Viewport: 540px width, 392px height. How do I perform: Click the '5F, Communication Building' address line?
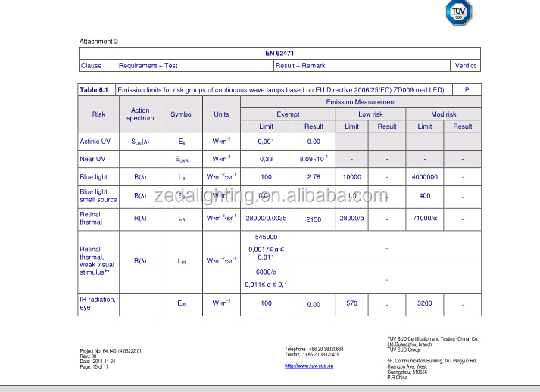pos(432,361)
